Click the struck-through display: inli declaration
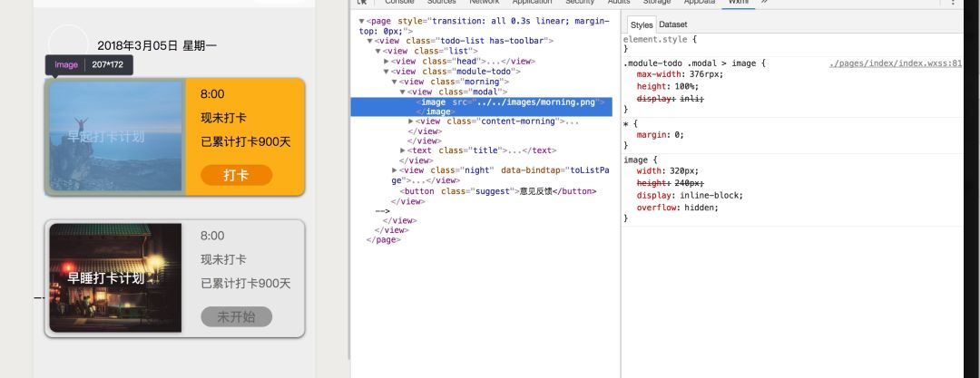Image resolution: width=980 pixels, height=378 pixels. coord(671,99)
